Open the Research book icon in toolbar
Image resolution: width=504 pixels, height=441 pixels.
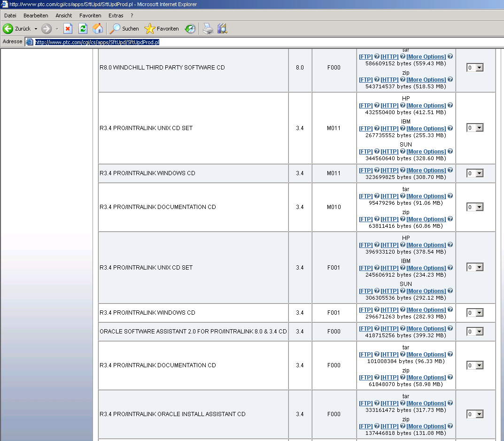(222, 29)
